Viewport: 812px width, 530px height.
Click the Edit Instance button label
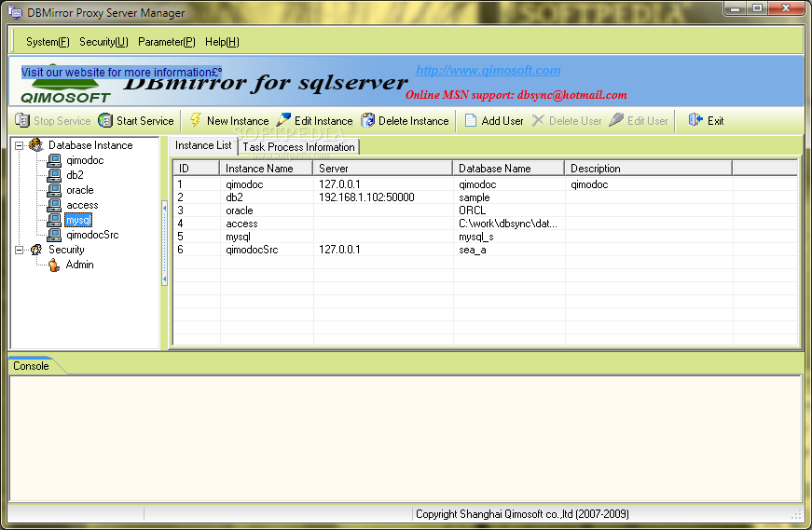(323, 120)
